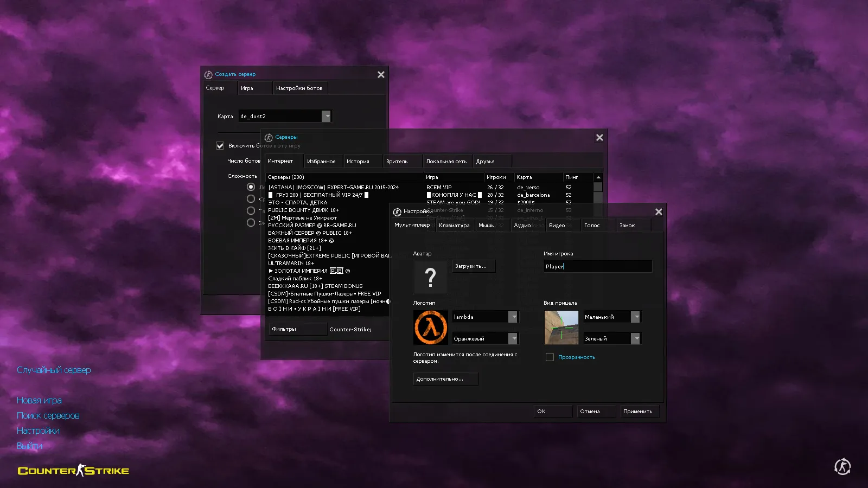Viewport: 868px width, 488px height.
Task: Uncheck the Включить ботов checkbox
Action: [220, 146]
